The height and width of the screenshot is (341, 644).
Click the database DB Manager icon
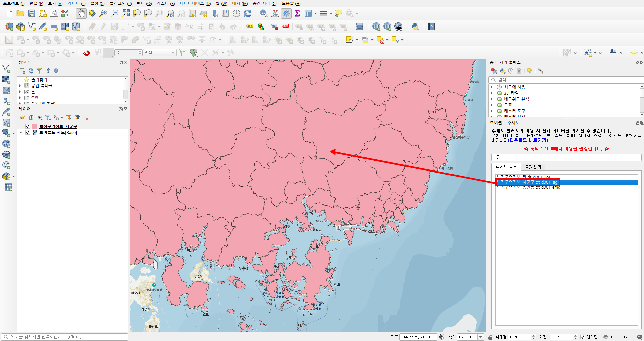click(x=360, y=27)
